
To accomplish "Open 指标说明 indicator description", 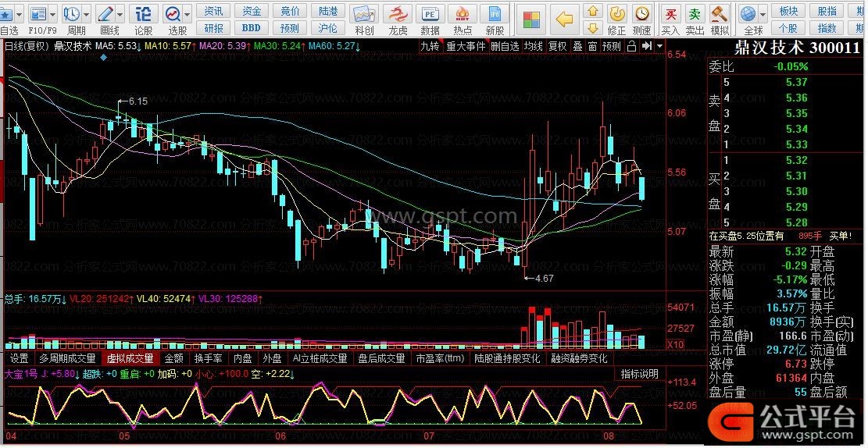I will [639, 374].
